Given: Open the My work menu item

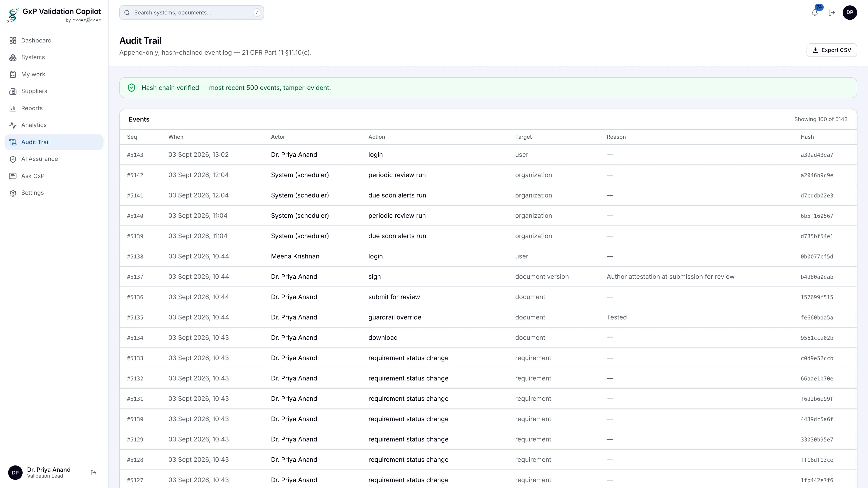Looking at the screenshot, I should [x=54, y=74].
